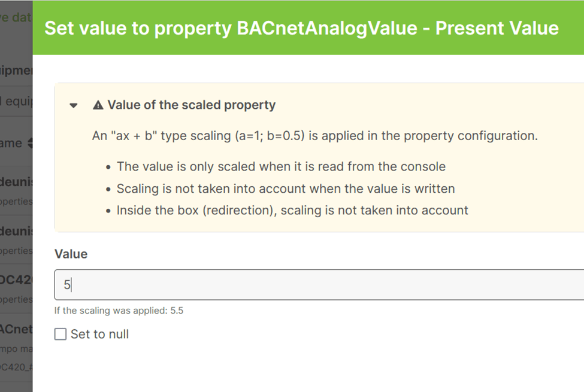Click the bullet "Scaling is not taken into account when written"
Screen dimensions: 584x392
[286, 189]
